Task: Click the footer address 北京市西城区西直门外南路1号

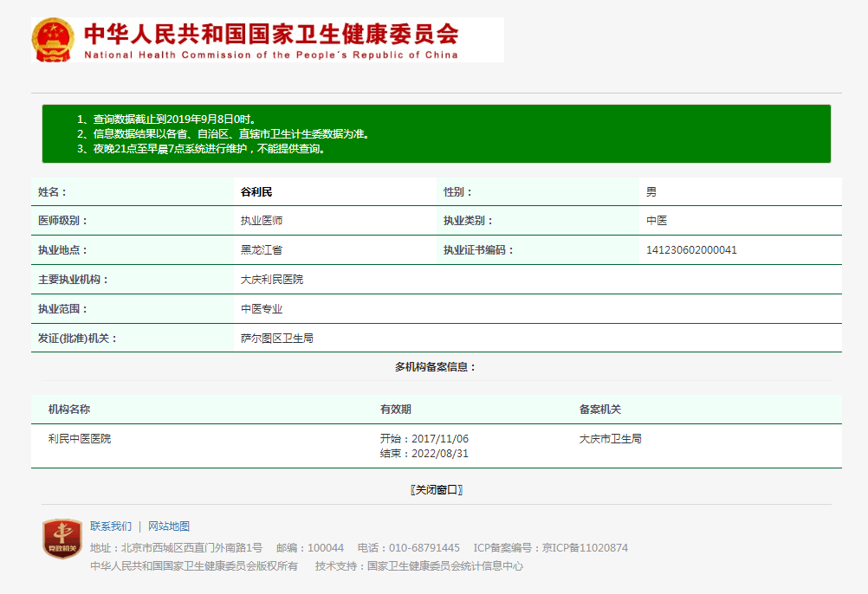Action: pyautogui.click(x=191, y=547)
